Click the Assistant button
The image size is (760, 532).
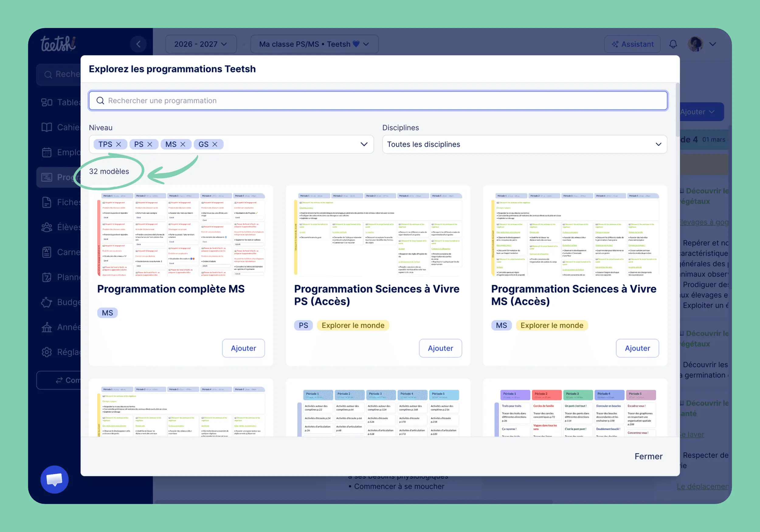pyautogui.click(x=632, y=44)
